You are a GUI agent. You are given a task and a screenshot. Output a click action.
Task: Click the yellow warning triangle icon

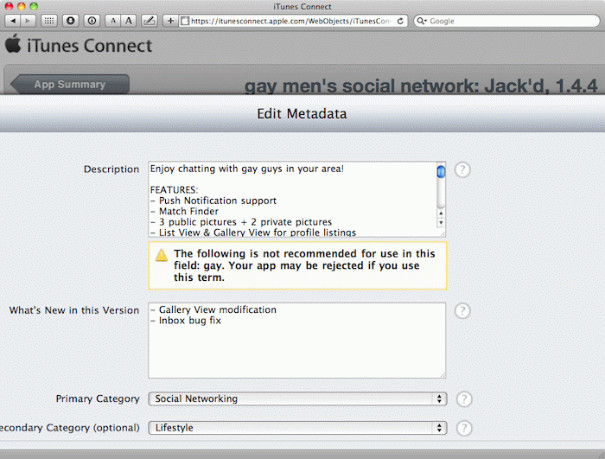[x=161, y=255]
